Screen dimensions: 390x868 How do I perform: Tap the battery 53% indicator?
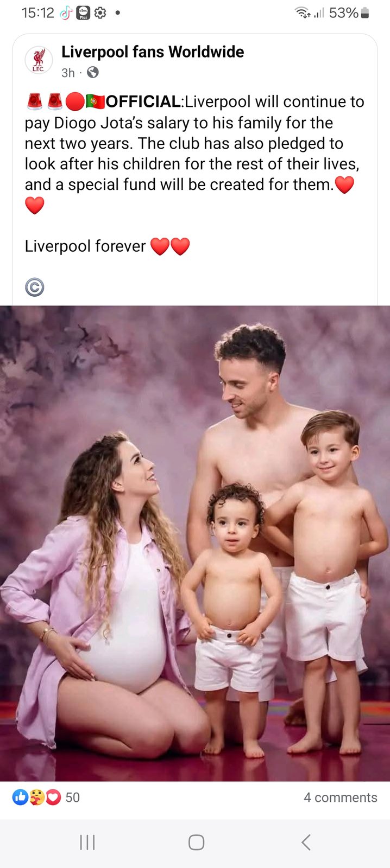[349, 13]
